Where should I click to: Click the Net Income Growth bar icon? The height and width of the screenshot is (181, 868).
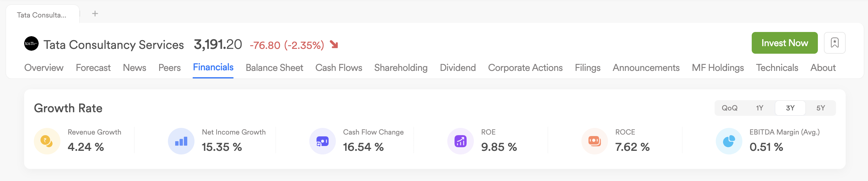[x=181, y=141]
